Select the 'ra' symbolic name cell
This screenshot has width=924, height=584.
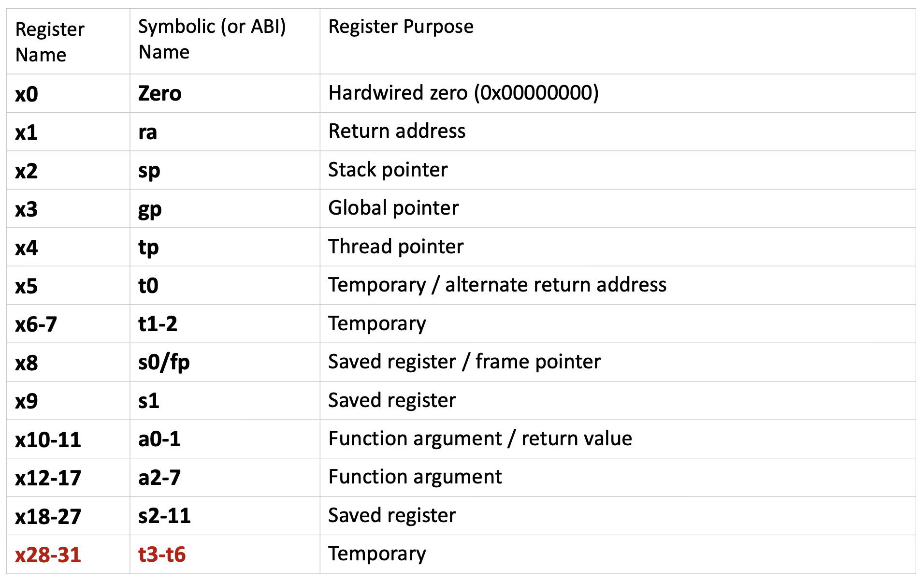click(x=147, y=132)
